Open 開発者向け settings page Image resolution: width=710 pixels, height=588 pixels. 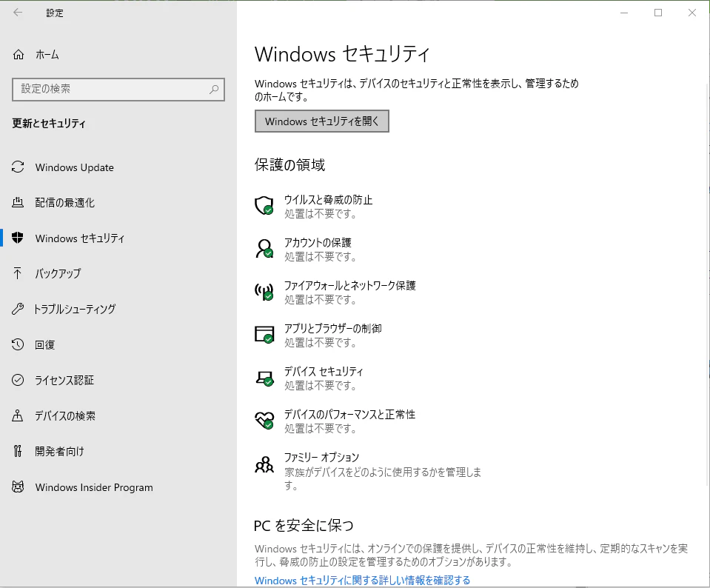118,451
